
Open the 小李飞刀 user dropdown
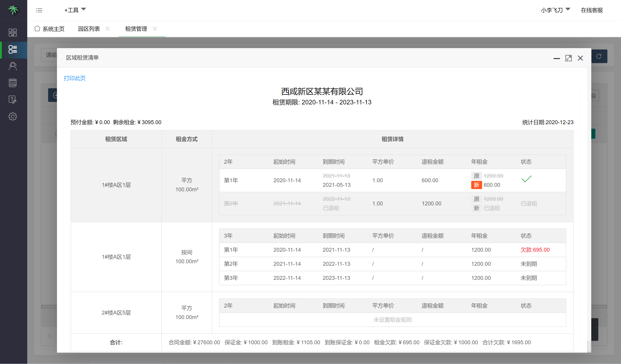coord(555,10)
